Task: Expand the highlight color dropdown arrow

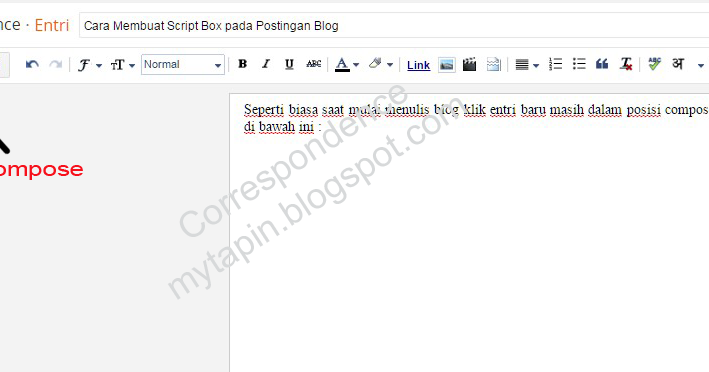Action: (x=390, y=65)
